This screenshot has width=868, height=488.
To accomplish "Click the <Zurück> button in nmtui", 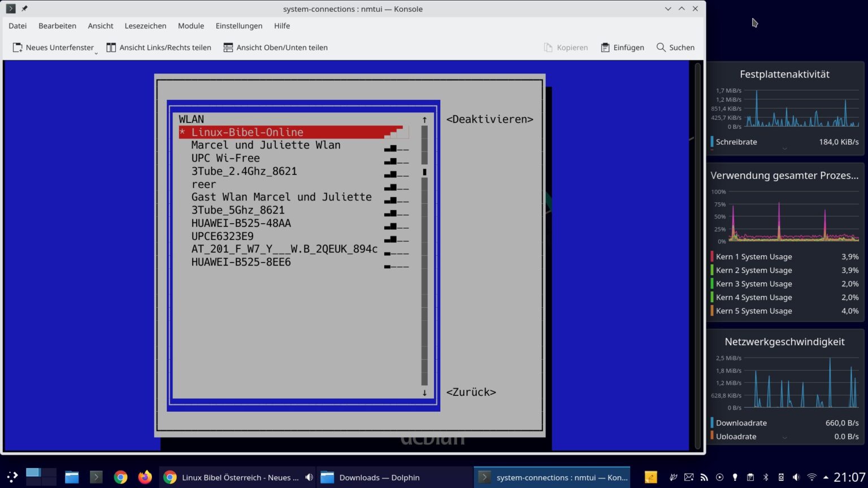I will click(471, 391).
